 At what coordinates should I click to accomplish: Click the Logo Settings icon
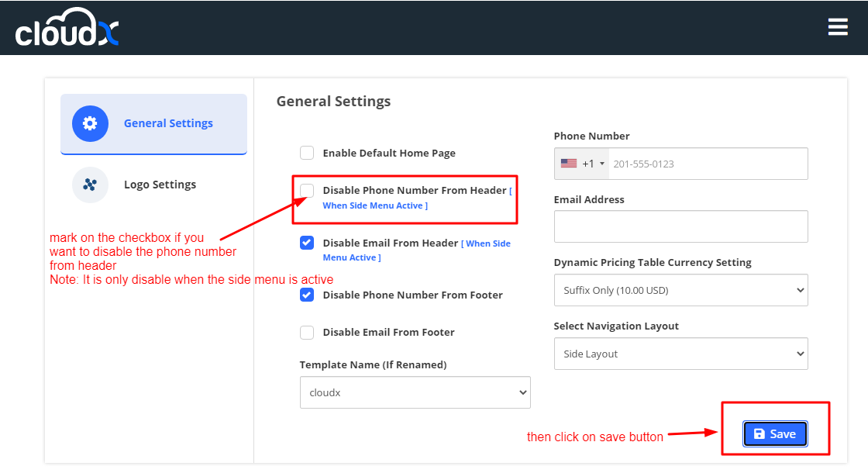[90, 185]
